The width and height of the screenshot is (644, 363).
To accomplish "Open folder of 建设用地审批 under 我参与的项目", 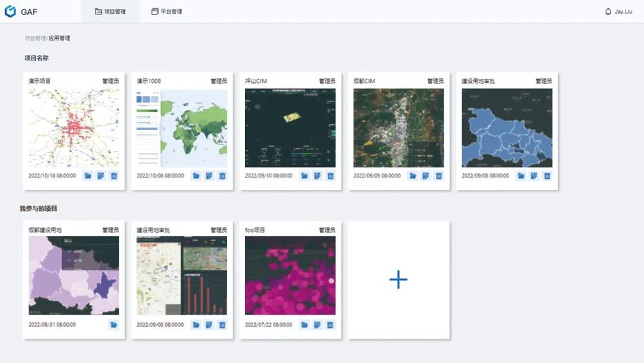I will coord(196,325).
